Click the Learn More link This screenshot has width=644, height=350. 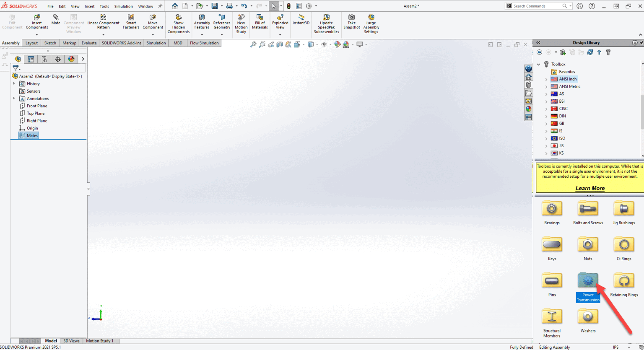click(x=590, y=188)
